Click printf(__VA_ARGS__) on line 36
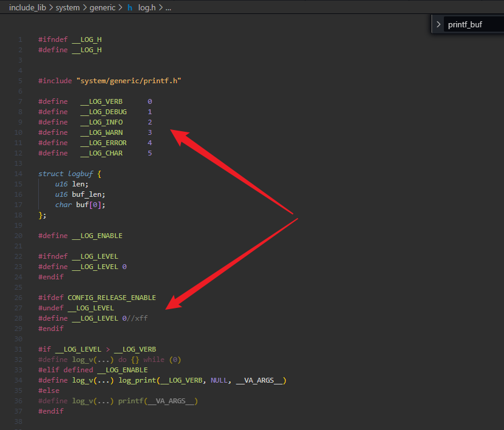The width and height of the screenshot is (504, 430). (158, 401)
